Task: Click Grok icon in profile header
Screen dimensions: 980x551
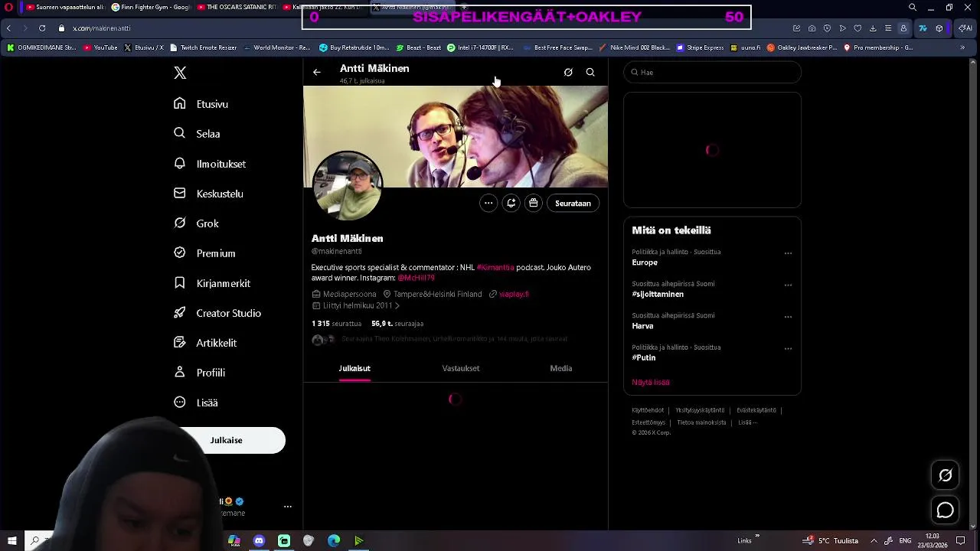Action: [x=568, y=72]
